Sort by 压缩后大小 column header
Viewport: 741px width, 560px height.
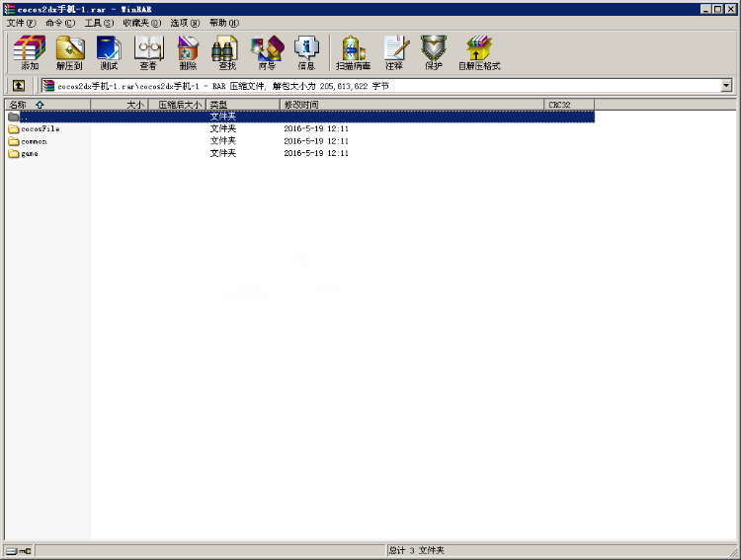point(177,105)
